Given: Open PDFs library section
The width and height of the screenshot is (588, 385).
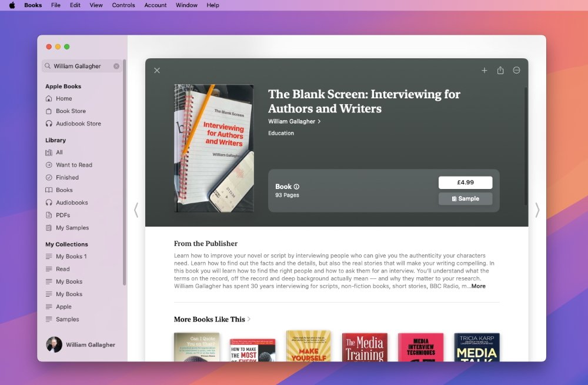Looking at the screenshot, I should coord(63,215).
